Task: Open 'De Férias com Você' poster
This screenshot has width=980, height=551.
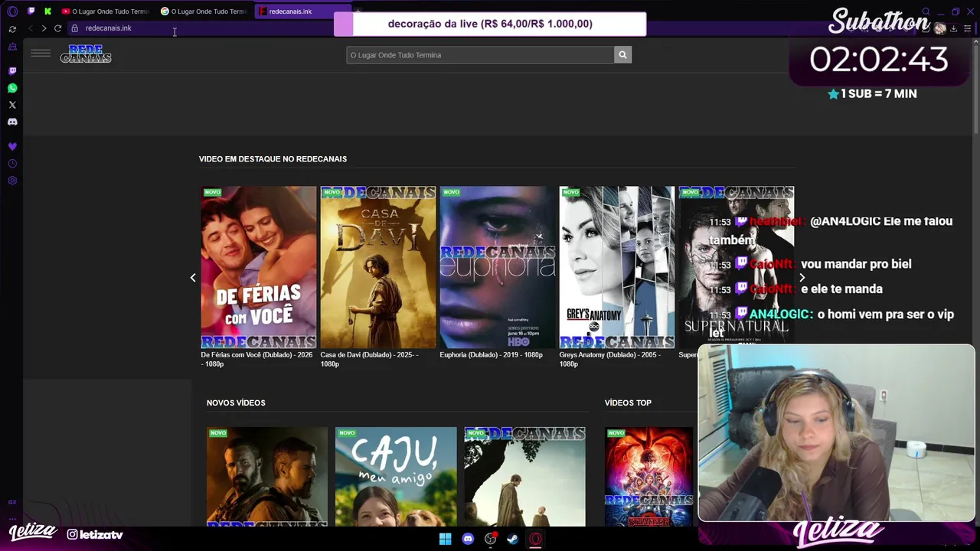Action: (x=259, y=267)
